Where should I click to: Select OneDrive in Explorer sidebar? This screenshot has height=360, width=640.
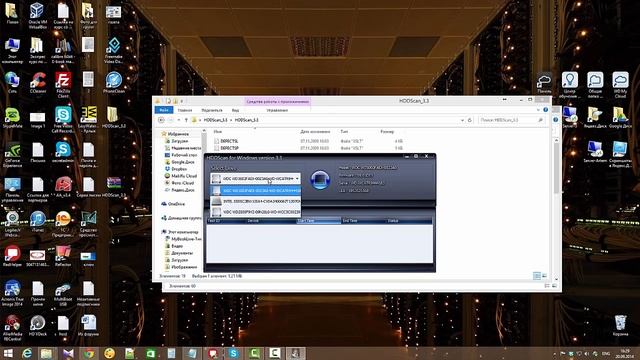click(173, 204)
